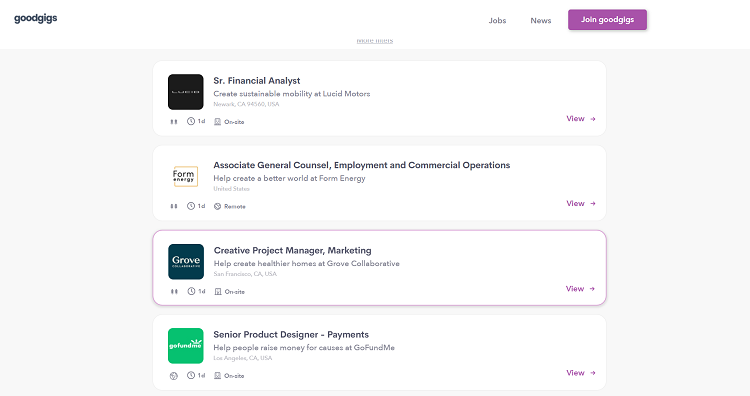Open the GoFundMe logo thumbnail
750x396 pixels.
[x=186, y=346]
